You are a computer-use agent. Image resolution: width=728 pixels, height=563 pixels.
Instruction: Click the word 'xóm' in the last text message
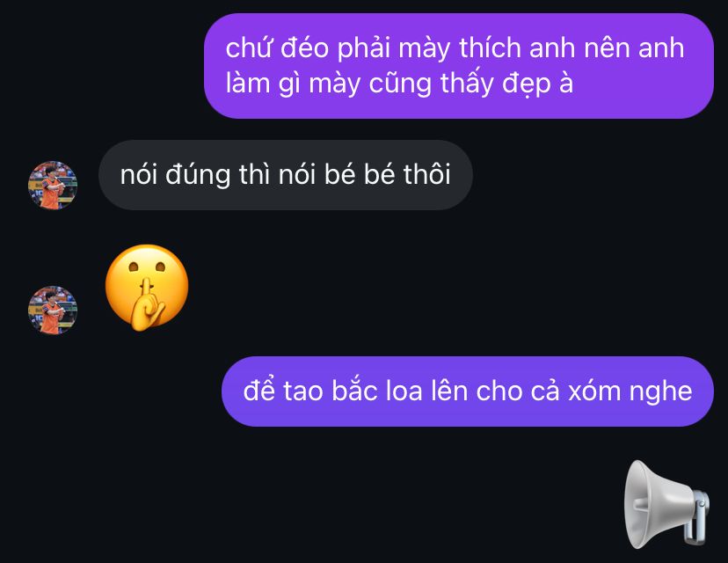594,391
